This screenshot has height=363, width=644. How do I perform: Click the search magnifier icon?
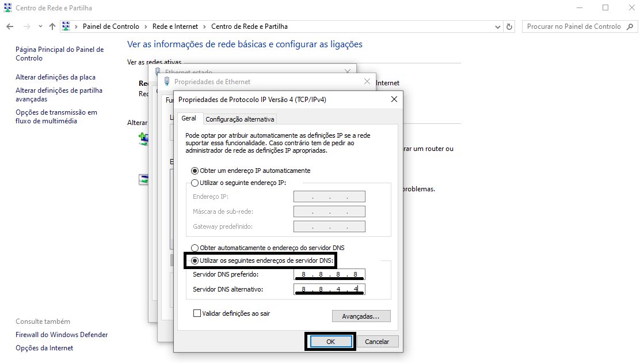(629, 27)
